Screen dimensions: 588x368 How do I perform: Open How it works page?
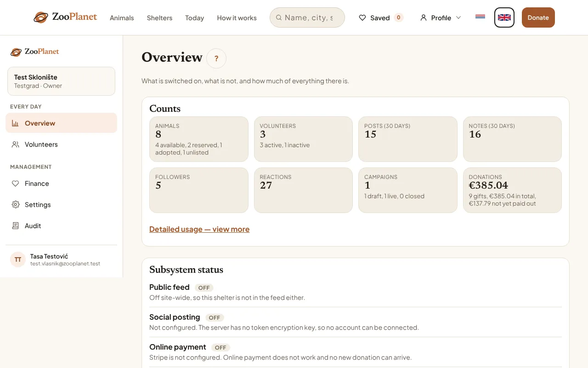[x=237, y=18]
